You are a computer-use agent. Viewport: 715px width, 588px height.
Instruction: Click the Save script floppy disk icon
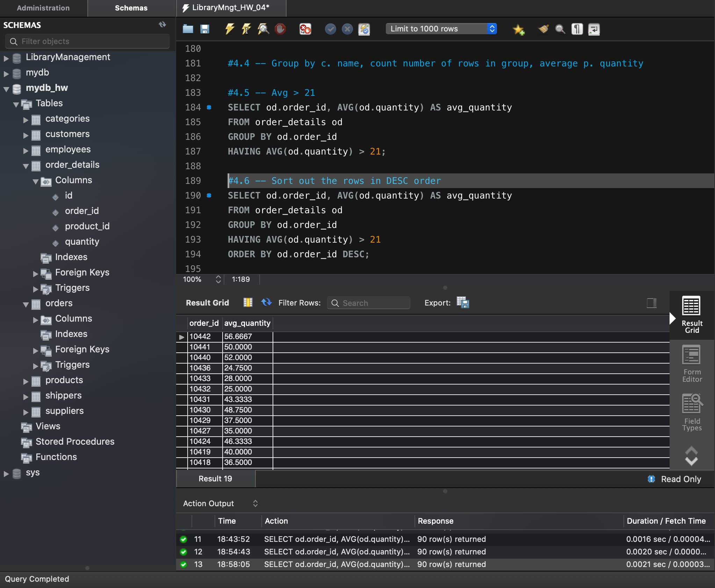click(205, 29)
